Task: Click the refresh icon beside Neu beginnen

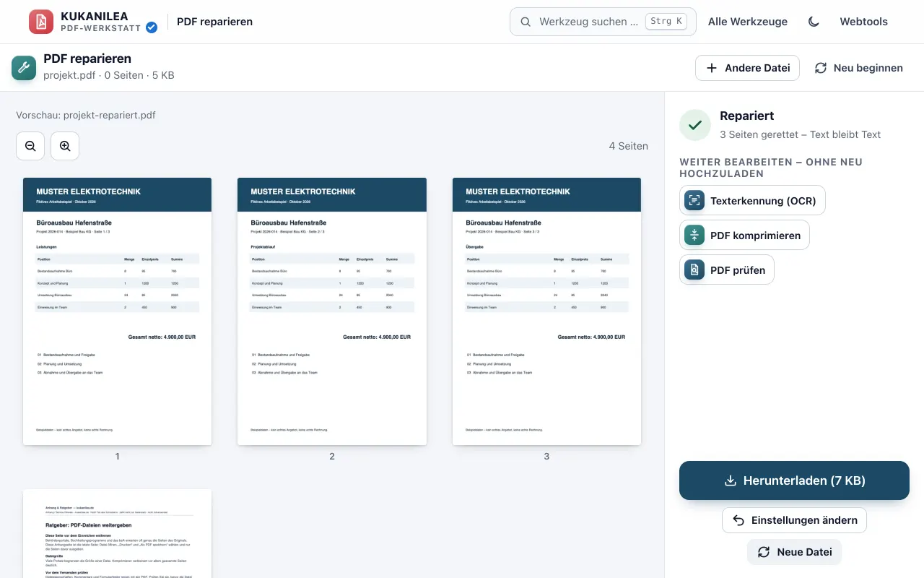Action: click(821, 68)
